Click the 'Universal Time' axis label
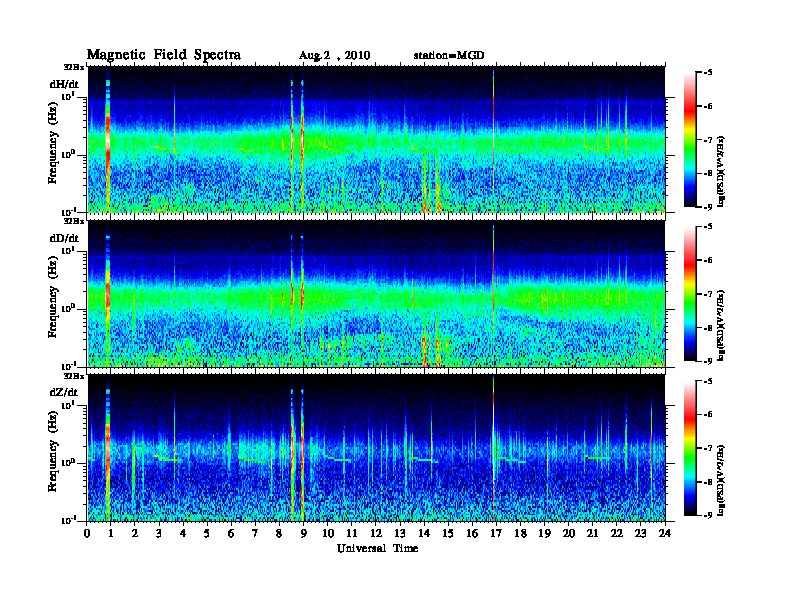 point(377,548)
